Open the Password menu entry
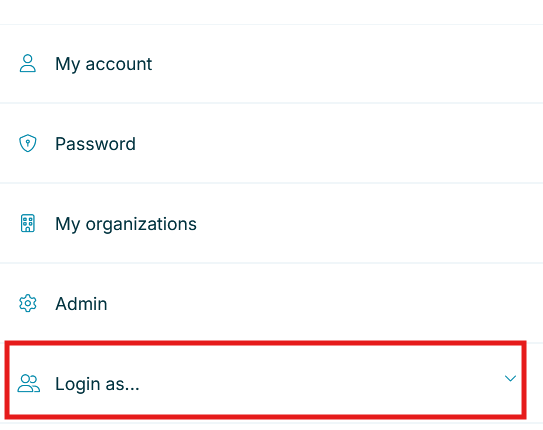This screenshot has width=543, height=430. [x=272, y=143]
